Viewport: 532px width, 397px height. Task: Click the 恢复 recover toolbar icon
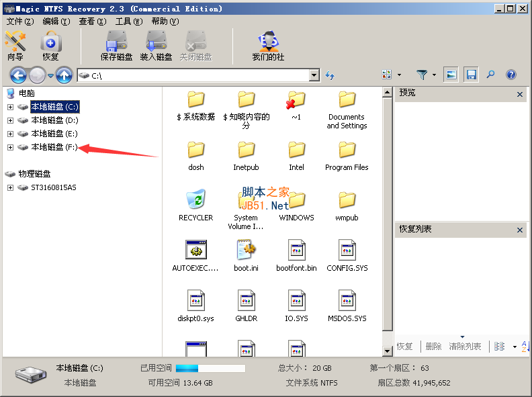(x=51, y=46)
